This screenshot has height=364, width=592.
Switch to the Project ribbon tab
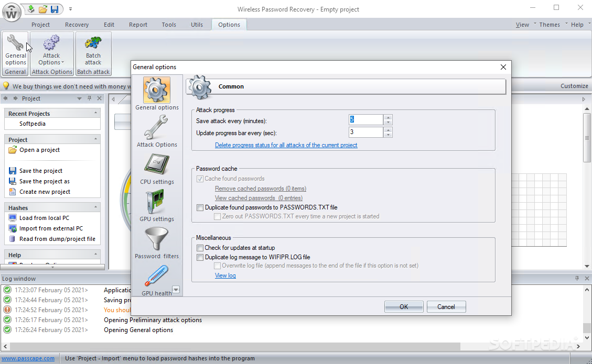point(40,25)
